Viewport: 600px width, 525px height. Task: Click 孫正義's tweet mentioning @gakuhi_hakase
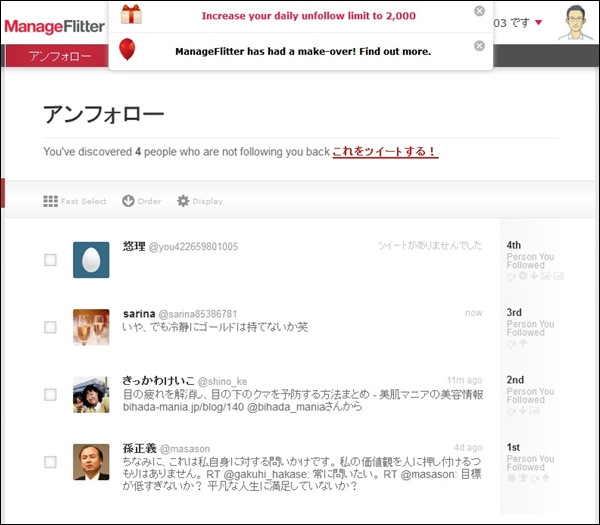point(302,474)
